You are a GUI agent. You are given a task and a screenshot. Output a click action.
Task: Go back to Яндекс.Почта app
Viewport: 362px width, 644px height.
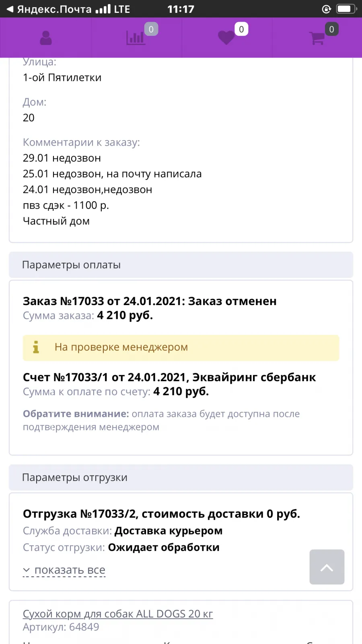49,9
